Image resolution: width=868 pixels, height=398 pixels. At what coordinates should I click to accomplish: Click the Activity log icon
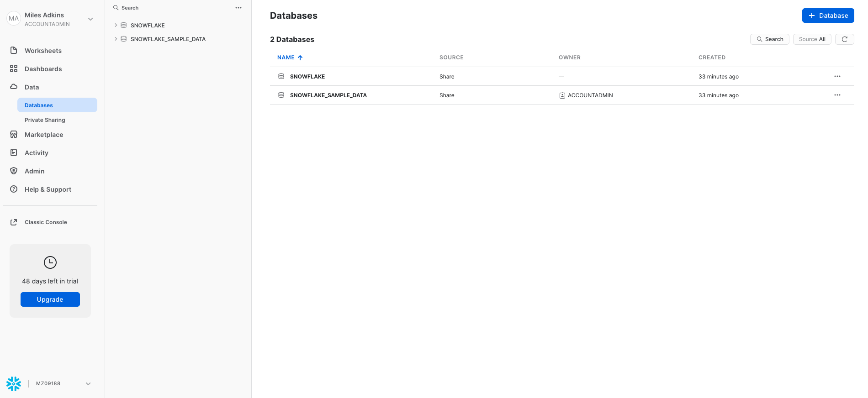click(x=14, y=152)
